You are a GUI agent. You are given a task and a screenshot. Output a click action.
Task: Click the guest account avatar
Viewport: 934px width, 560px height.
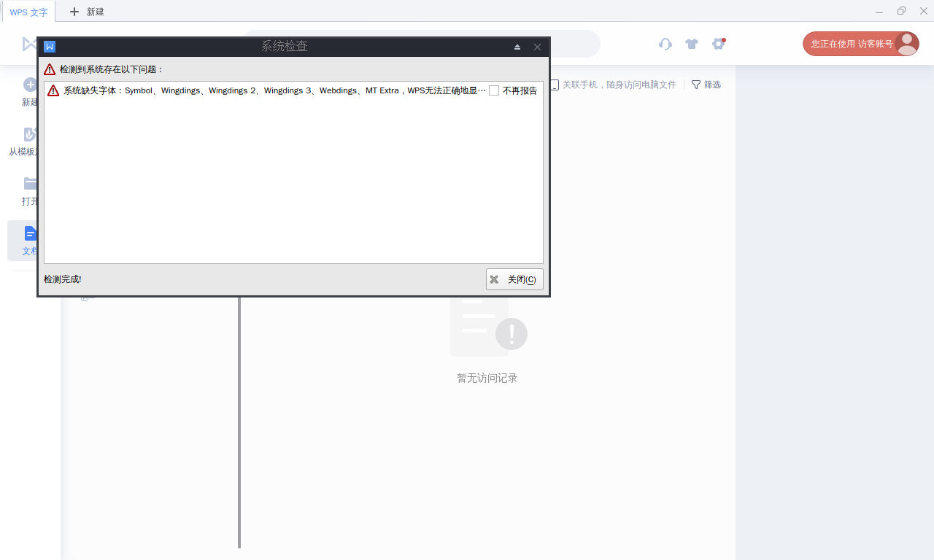click(907, 44)
